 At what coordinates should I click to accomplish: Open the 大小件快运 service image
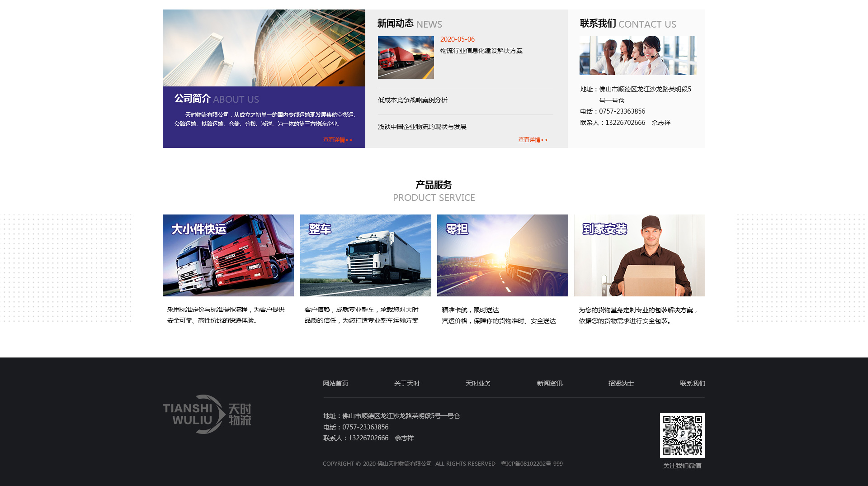coord(228,256)
